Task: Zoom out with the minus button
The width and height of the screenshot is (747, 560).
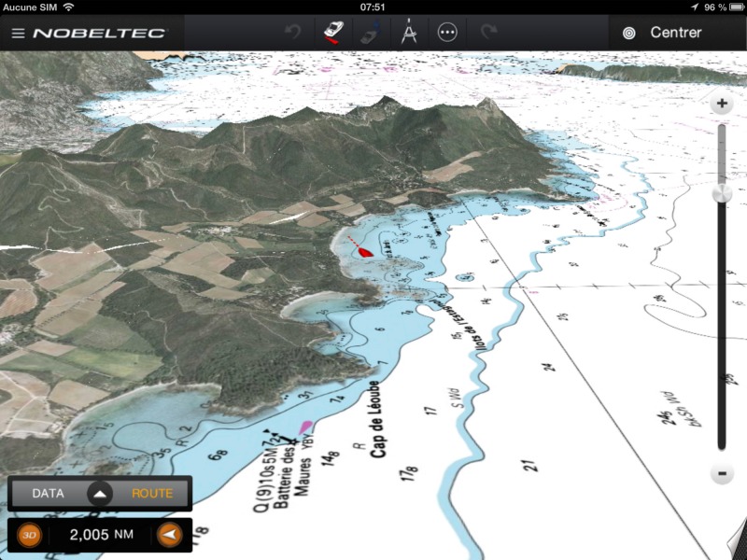Action: pos(721,473)
